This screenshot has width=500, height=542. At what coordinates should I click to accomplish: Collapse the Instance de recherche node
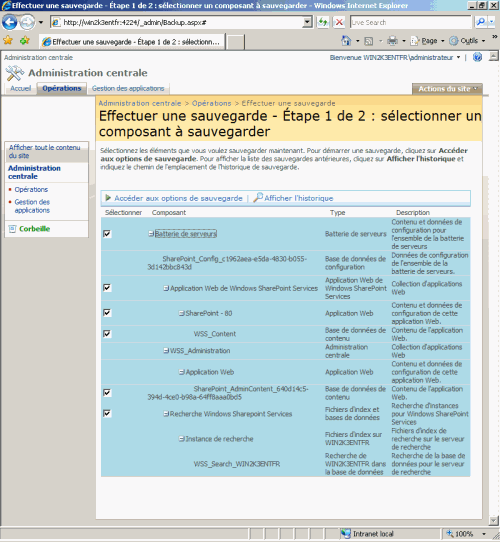point(182,439)
